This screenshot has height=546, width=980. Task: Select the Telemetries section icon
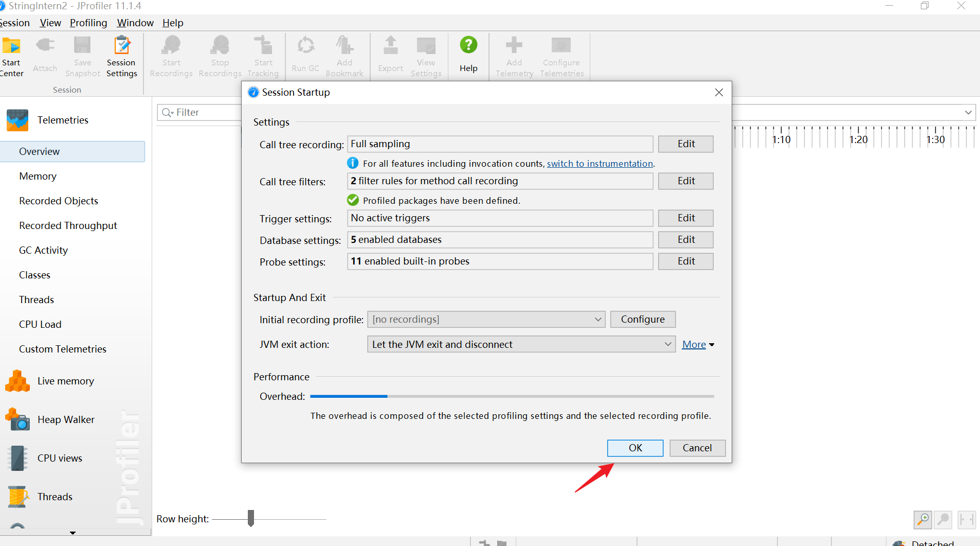click(17, 120)
